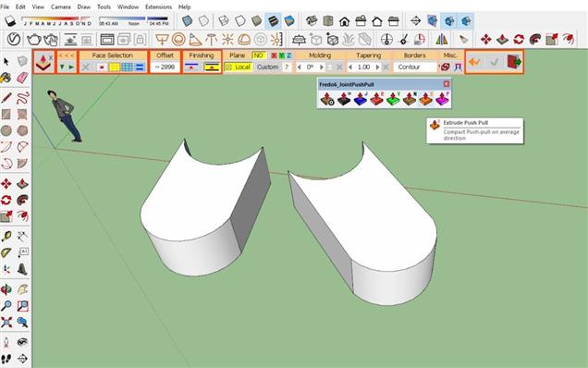Activate the Move tool in left toolbar
Viewport: 588px width, 368px height.
click(6, 184)
